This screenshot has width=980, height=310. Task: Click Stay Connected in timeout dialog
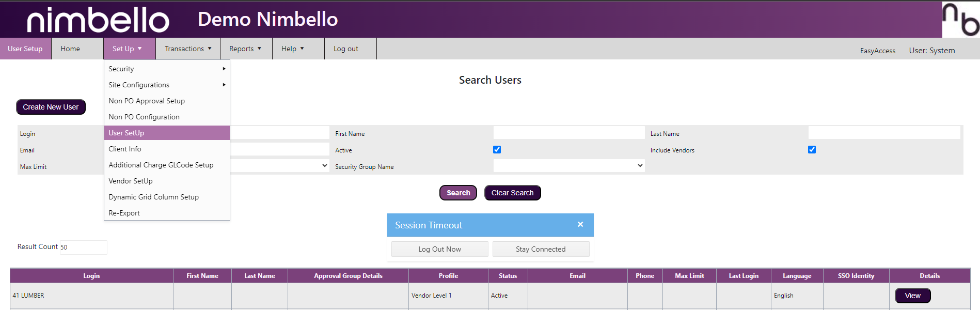coord(541,249)
